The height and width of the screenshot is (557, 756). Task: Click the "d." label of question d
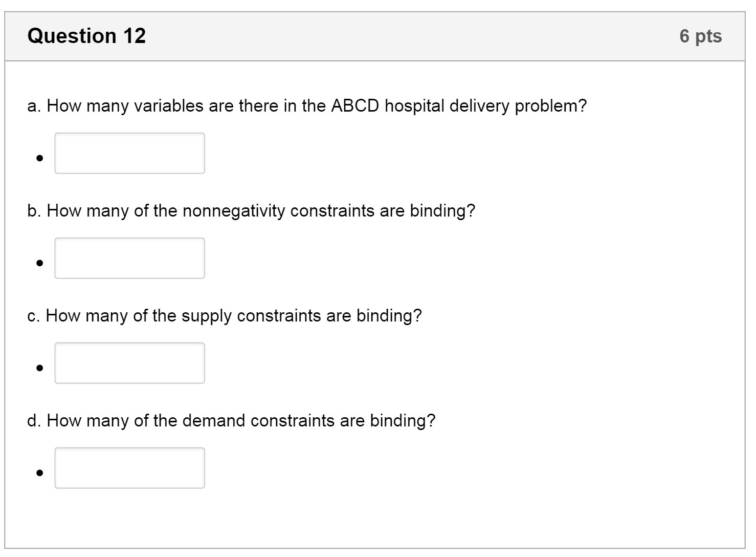click(34, 421)
